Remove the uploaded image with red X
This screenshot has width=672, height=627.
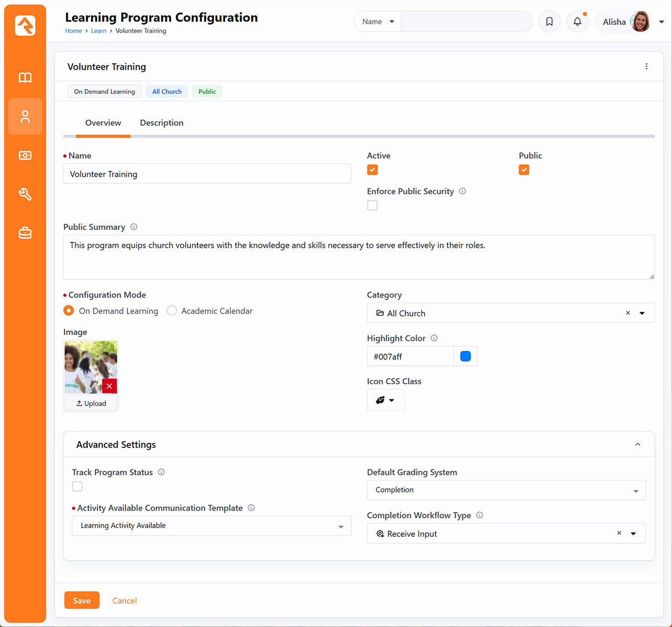109,386
